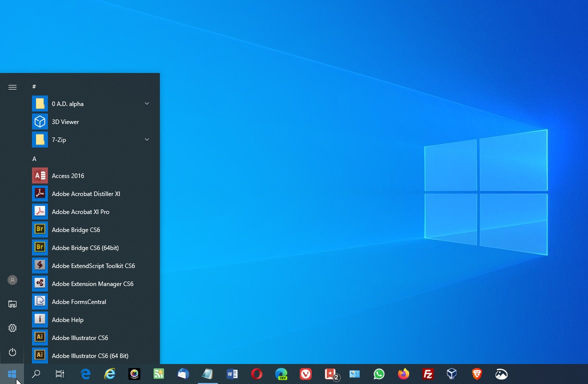Viewport: 588px width, 384px height.
Task: Open WhatsApp from the taskbar
Action: [x=379, y=374]
